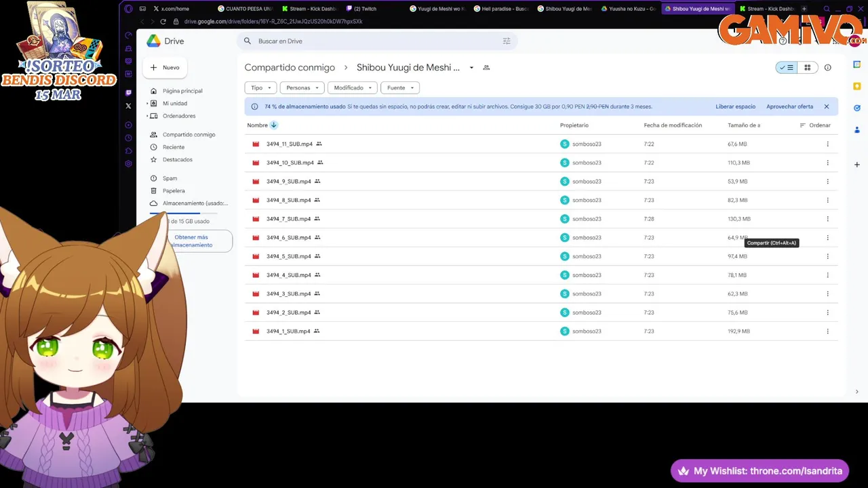
Task: Switch to grid view layout
Action: [x=808, y=68]
